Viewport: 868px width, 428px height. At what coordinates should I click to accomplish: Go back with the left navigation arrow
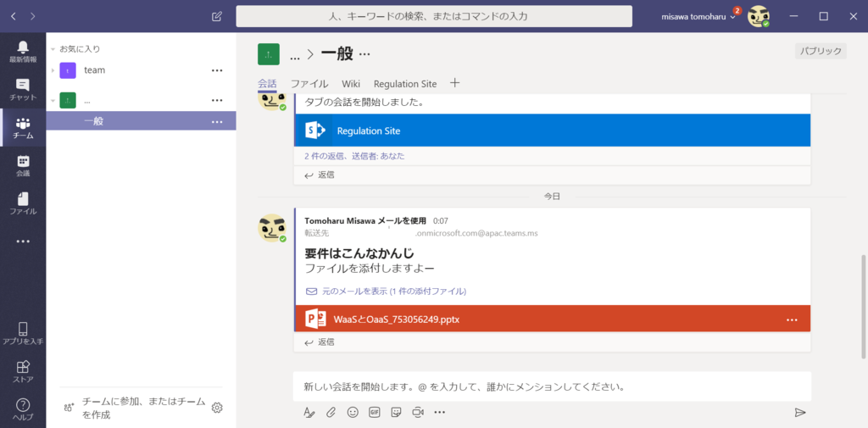(14, 16)
